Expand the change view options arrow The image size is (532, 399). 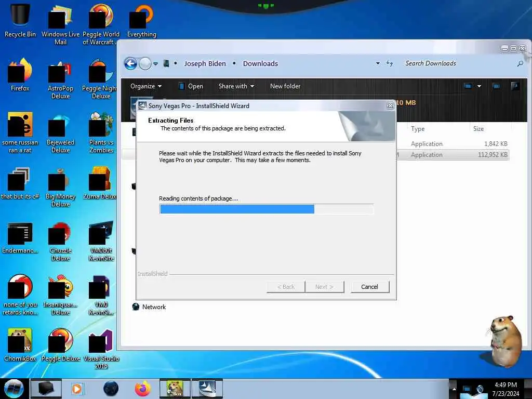[x=479, y=86]
